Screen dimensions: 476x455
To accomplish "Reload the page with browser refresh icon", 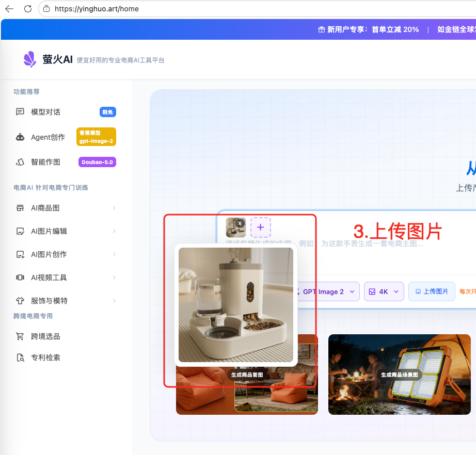I will pos(28,9).
